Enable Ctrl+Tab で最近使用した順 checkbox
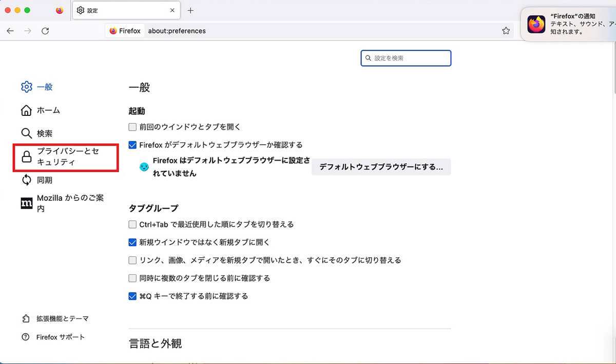This screenshot has height=364, width=616. [x=132, y=224]
